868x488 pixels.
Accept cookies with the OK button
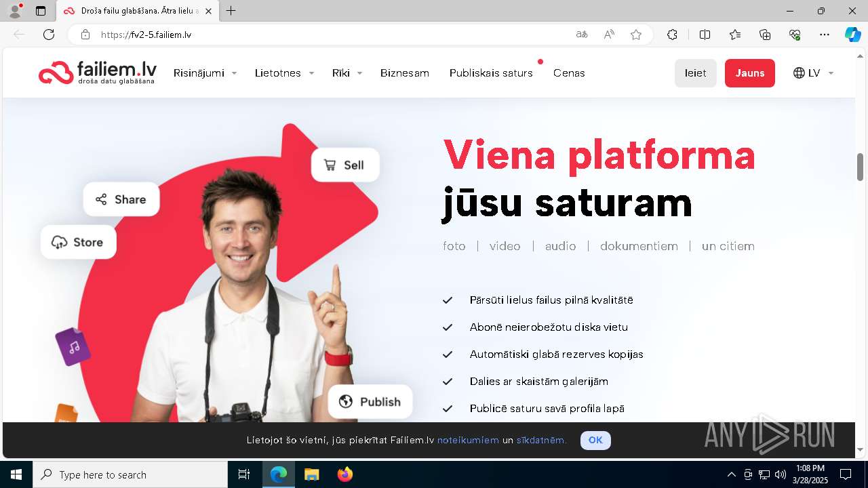pos(595,440)
